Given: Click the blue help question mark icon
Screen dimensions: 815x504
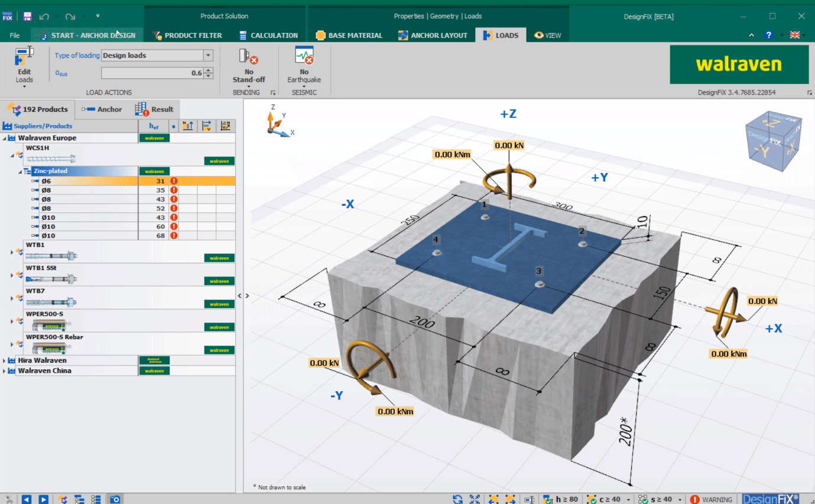Looking at the screenshot, I should (768, 35).
